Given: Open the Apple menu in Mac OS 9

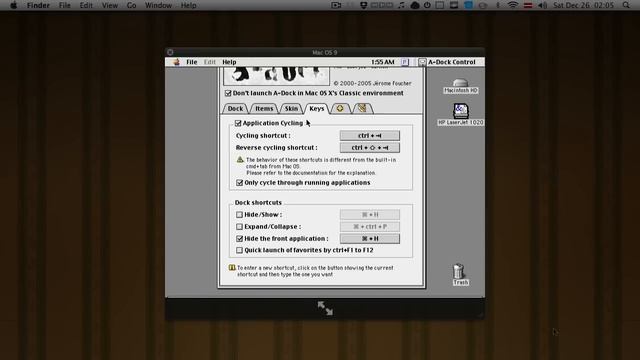Looking at the screenshot, I should click(x=176, y=62).
